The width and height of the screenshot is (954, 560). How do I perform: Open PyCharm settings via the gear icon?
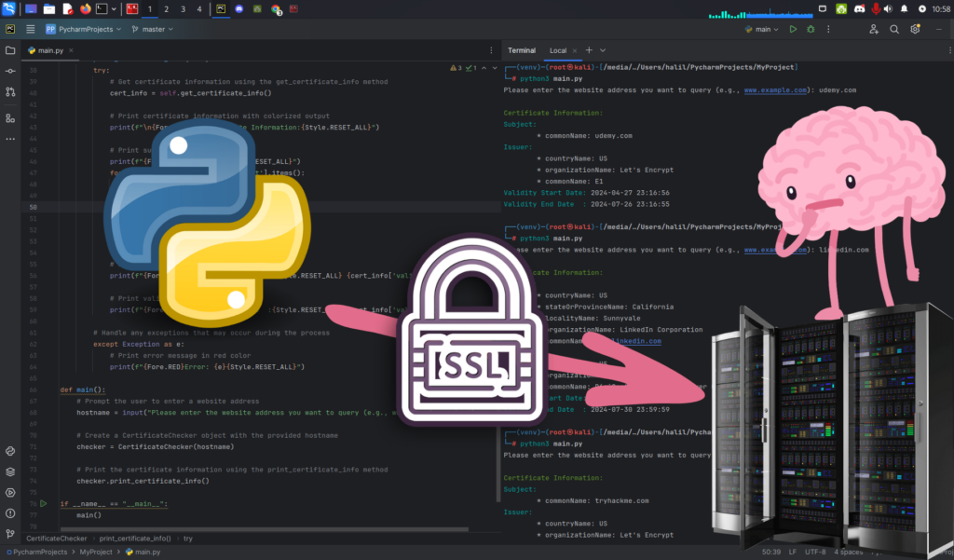(916, 29)
